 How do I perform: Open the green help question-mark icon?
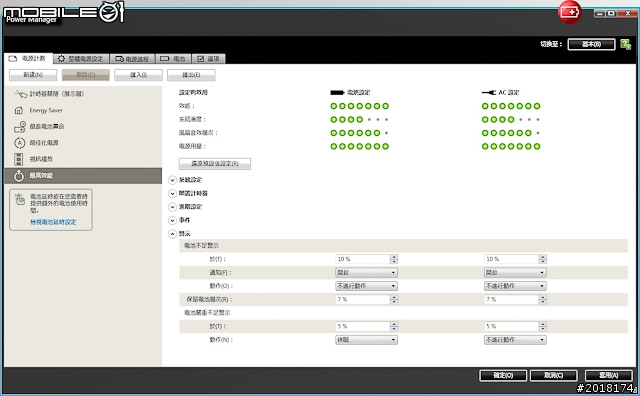click(x=625, y=44)
